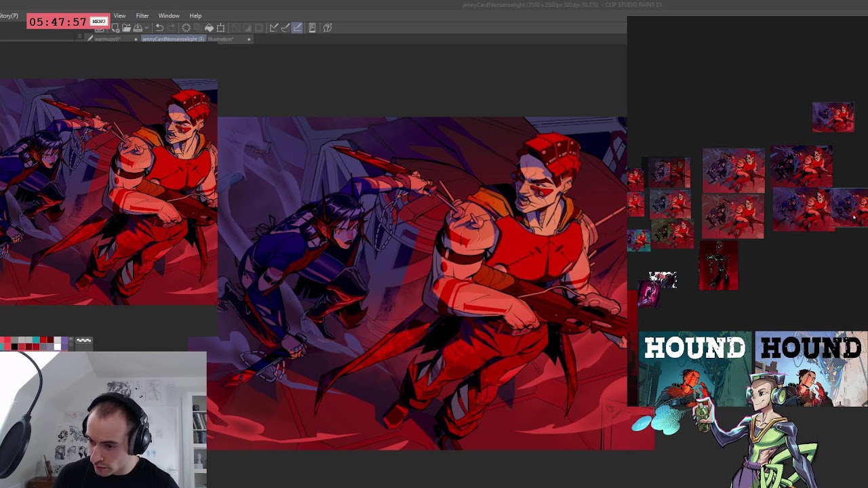Close the Illustration tab via its dot

tap(249, 39)
